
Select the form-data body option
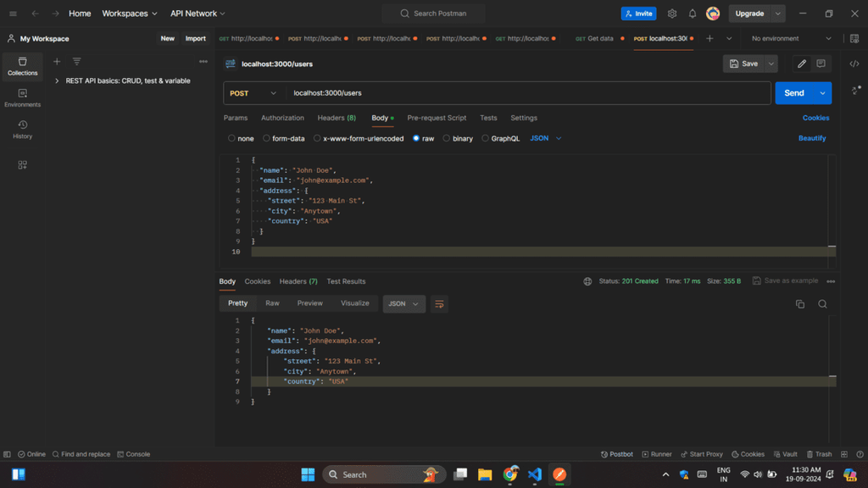coord(266,138)
